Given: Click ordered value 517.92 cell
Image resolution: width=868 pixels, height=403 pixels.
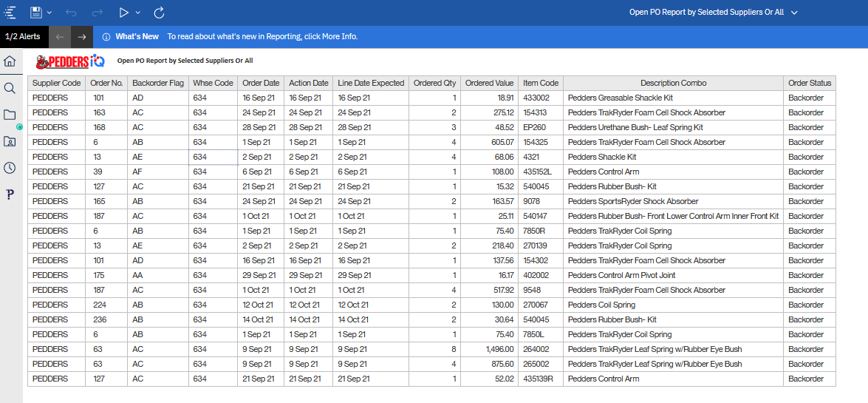Looking at the screenshot, I should coord(489,290).
